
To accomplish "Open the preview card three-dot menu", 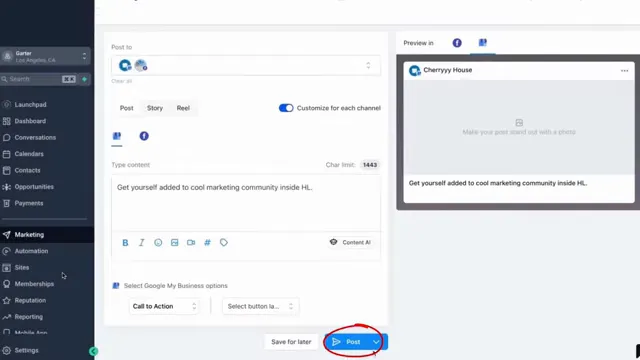I will pos(624,71).
